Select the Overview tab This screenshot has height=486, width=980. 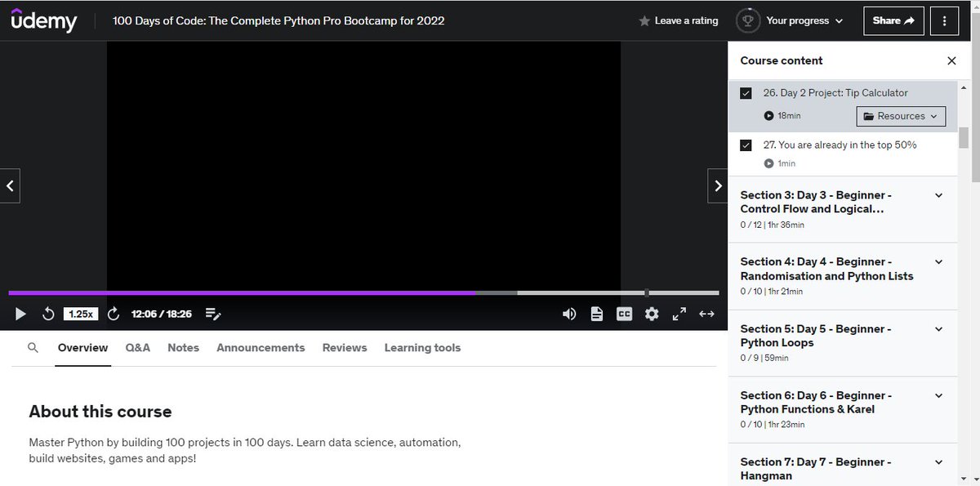[x=82, y=348]
